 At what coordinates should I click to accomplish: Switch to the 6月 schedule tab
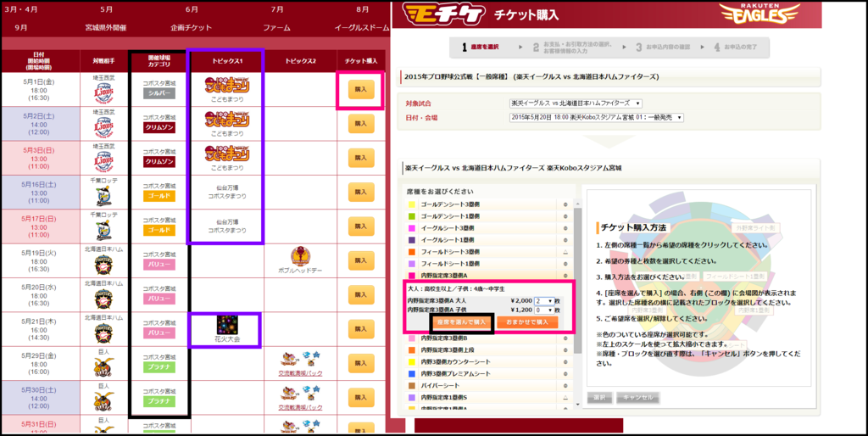[192, 9]
